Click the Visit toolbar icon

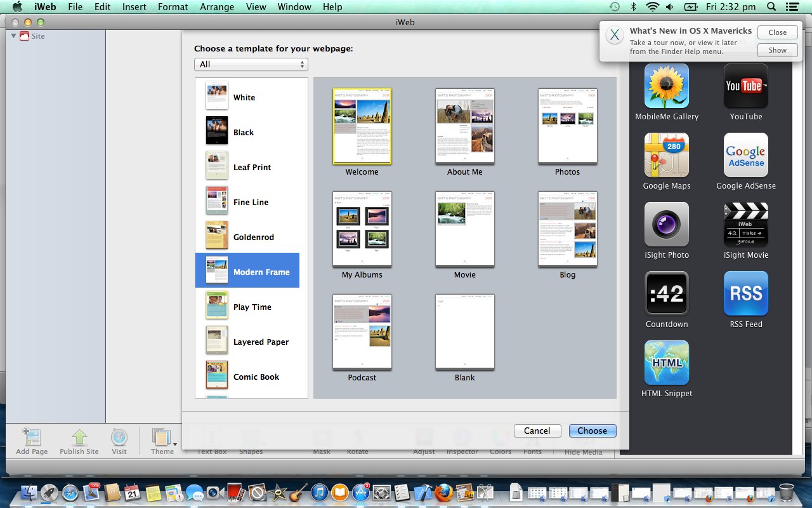pos(119,438)
